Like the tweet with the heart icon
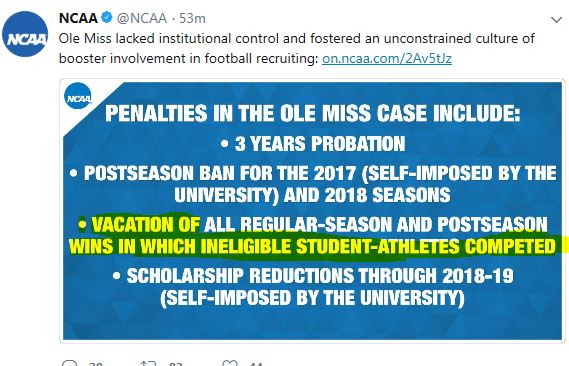Image resolution: width=569 pixels, height=366 pixels. click(230, 363)
